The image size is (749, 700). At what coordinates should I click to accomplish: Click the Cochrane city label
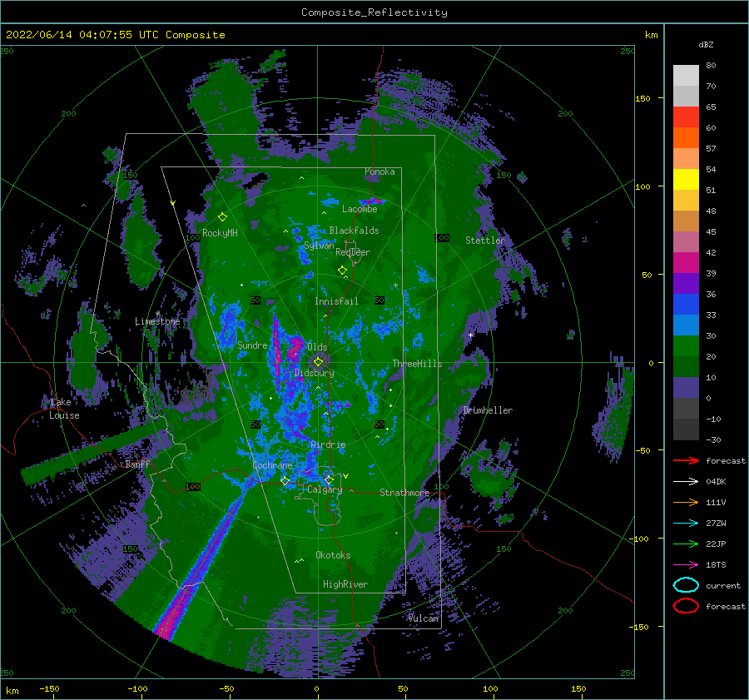(272, 465)
